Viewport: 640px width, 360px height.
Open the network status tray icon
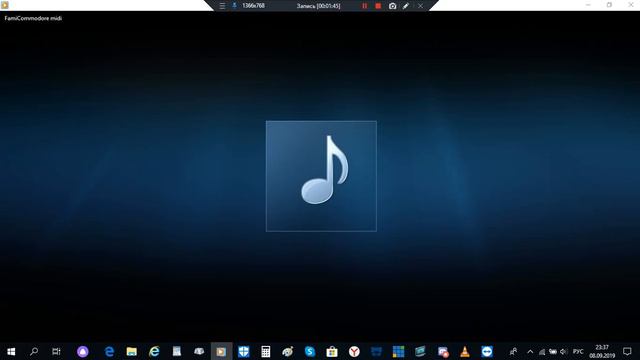tap(542, 352)
